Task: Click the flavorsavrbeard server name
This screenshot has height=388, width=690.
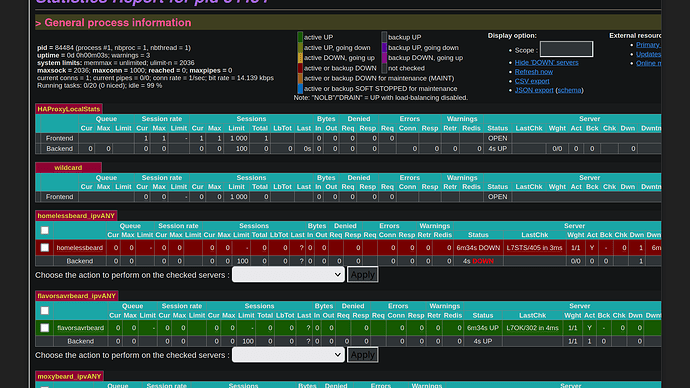Action: pos(81,328)
